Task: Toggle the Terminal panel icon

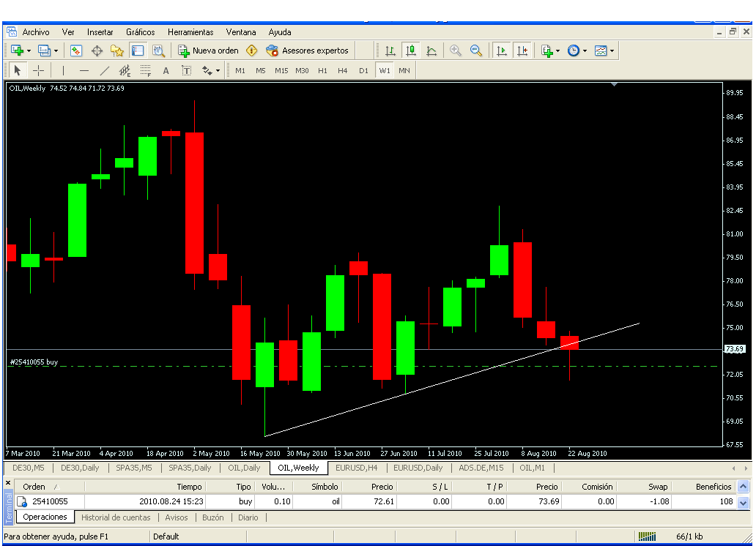Action: coord(138,50)
